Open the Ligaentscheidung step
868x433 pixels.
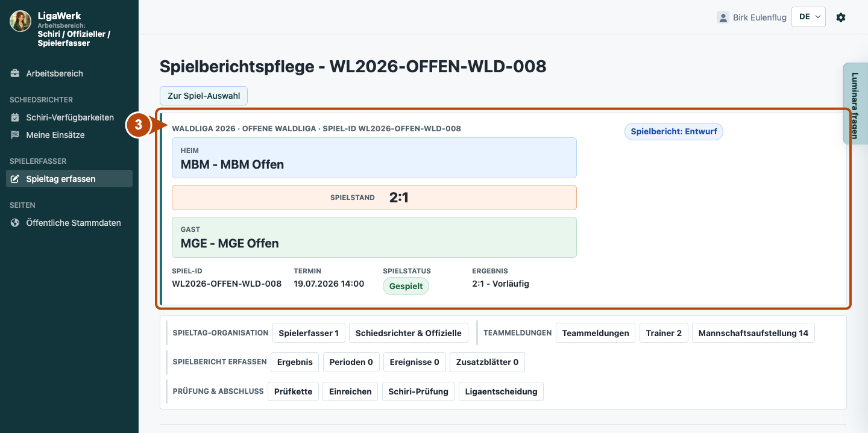coord(501,391)
